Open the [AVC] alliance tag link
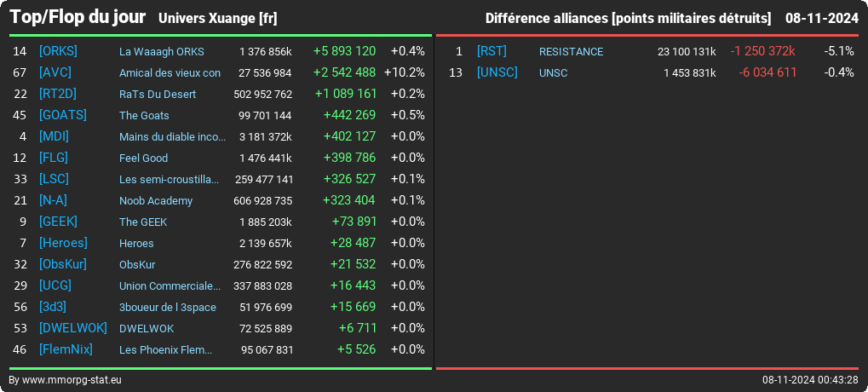This screenshot has width=868, height=392. (55, 72)
